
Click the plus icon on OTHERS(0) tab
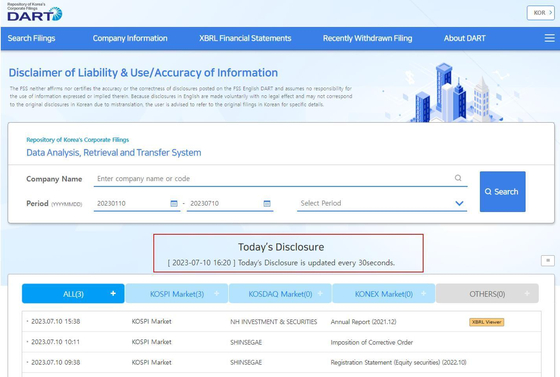pyautogui.click(x=527, y=293)
